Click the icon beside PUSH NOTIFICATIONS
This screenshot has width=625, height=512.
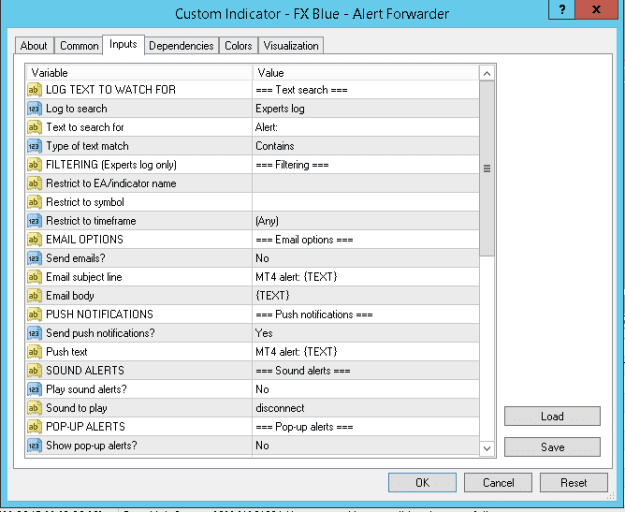click(34, 314)
